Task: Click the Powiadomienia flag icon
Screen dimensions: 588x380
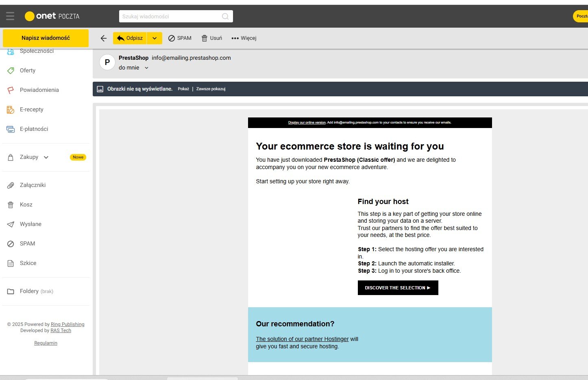Action: tap(11, 90)
